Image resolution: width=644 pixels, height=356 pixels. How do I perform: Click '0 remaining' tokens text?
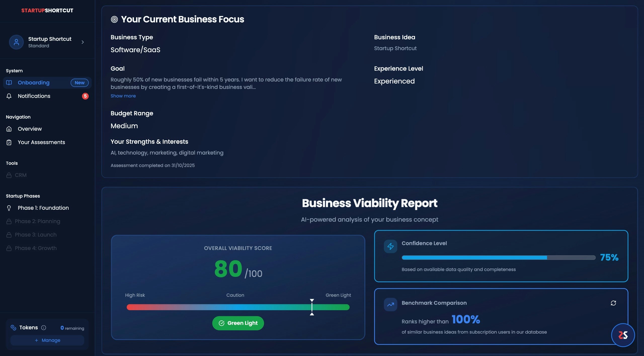tap(72, 328)
